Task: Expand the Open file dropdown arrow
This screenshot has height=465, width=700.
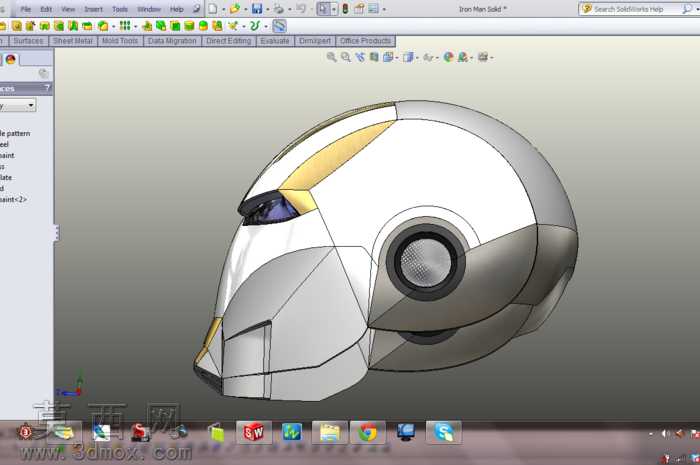Action: coord(245,9)
